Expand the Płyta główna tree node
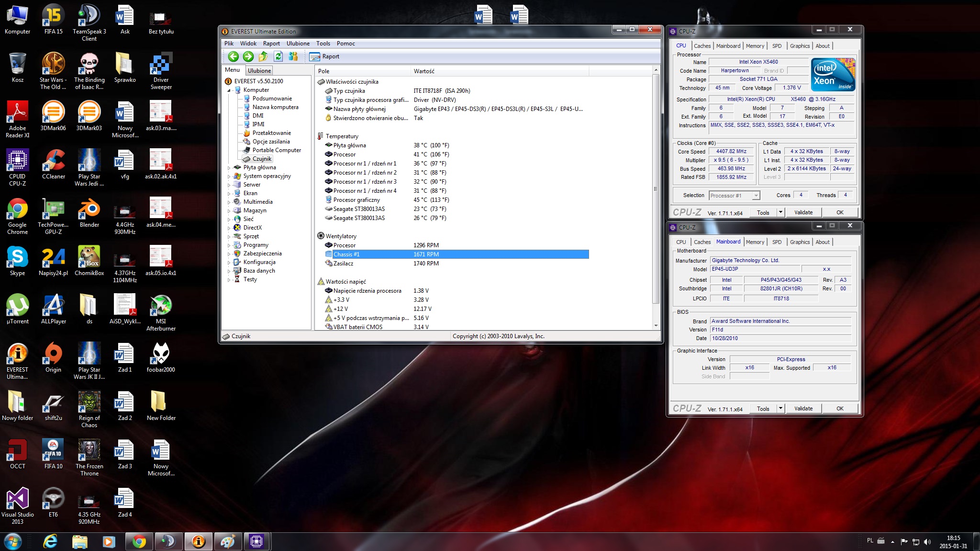Viewport: 980px width, 551px height. [229, 168]
